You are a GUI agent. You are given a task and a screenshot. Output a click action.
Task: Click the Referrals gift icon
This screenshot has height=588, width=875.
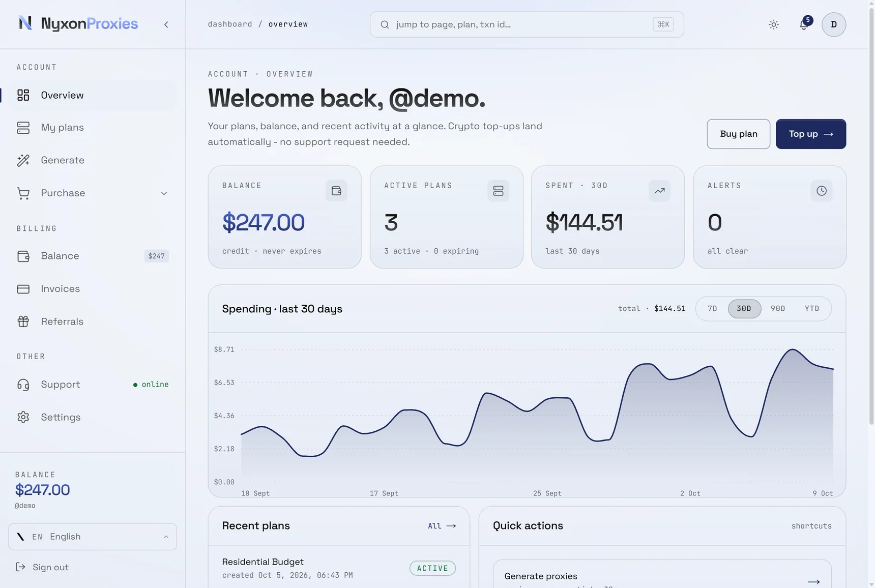23,321
